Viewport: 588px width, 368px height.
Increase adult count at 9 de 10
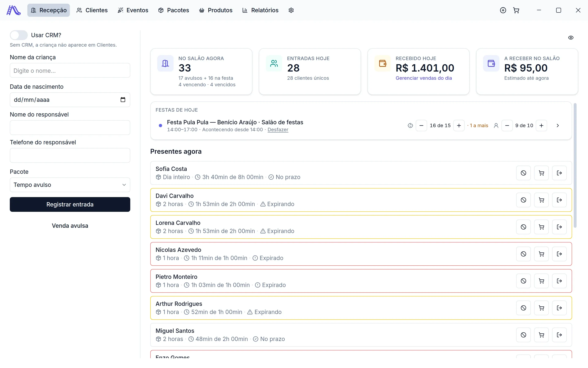tap(541, 126)
